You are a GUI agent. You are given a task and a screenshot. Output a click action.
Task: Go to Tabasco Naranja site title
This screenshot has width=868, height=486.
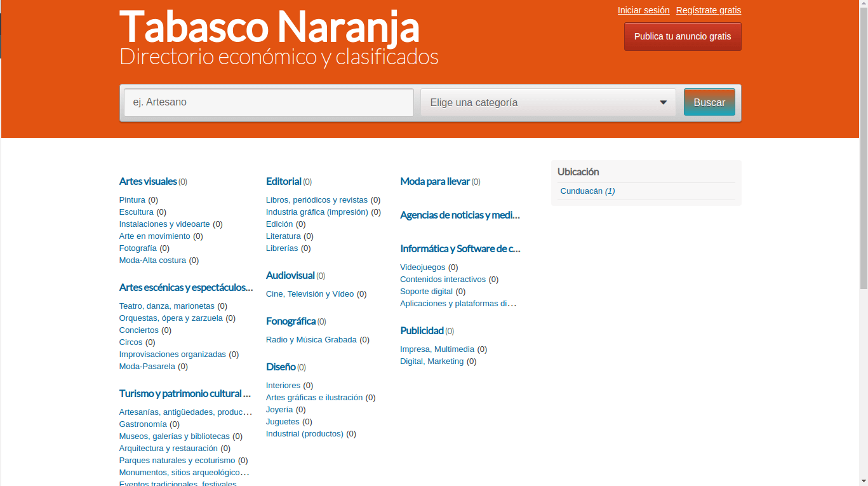[x=269, y=27]
